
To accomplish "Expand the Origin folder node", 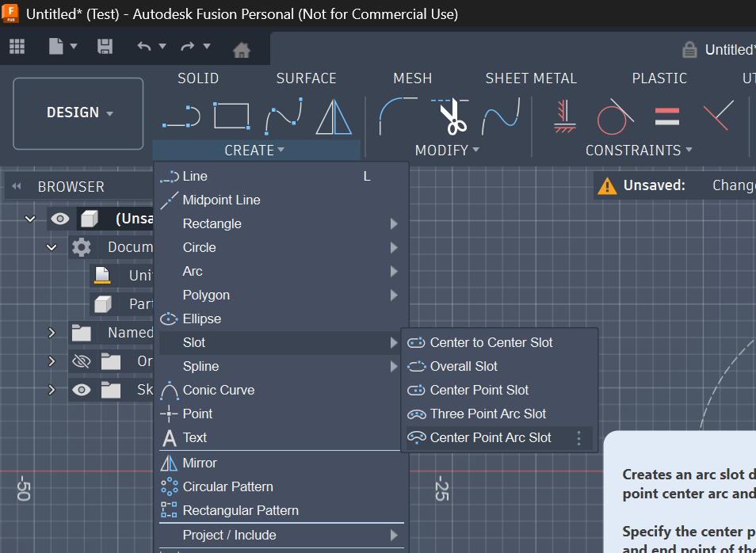I will [x=52, y=361].
